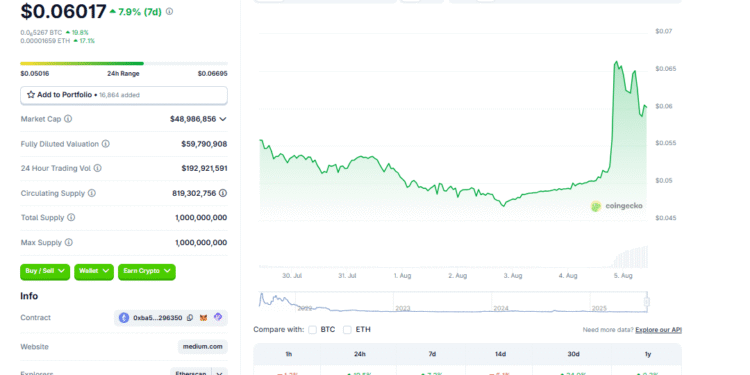This screenshot has width=750, height=375.
Task: Click the $192,921,591 trading volume value
Action: click(x=204, y=168)
